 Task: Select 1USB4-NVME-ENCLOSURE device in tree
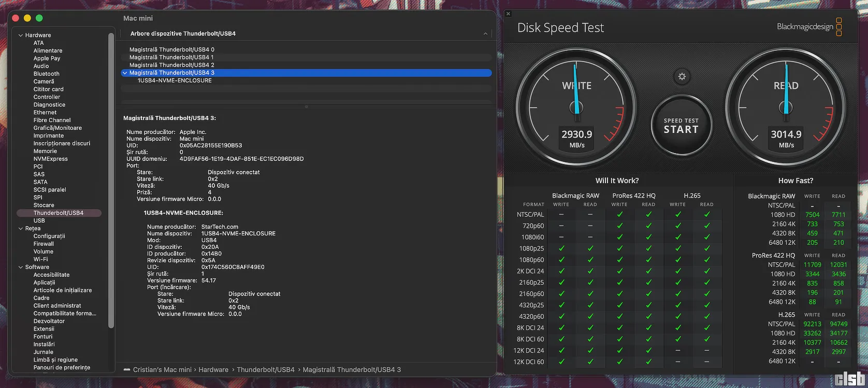pos(175,81)
